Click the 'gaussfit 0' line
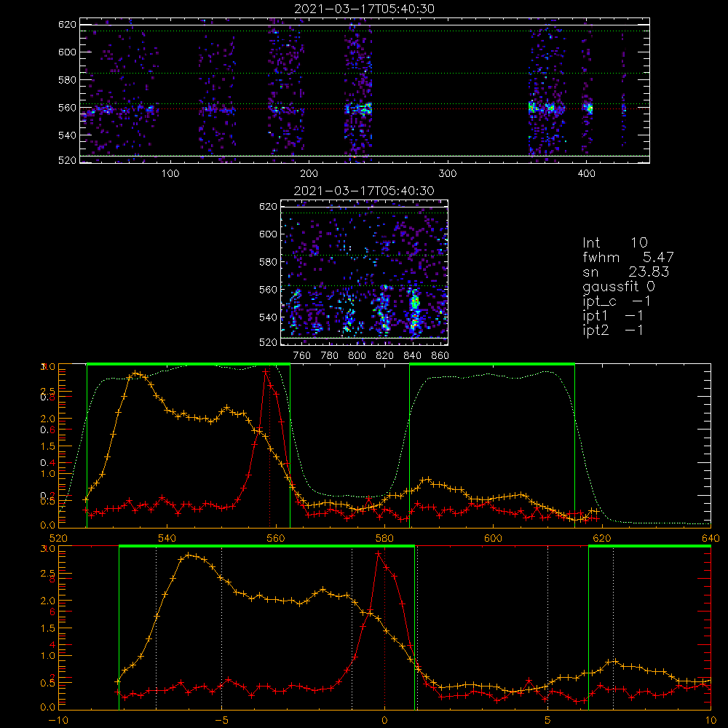The image size is (728, 728). click(618, 286)
